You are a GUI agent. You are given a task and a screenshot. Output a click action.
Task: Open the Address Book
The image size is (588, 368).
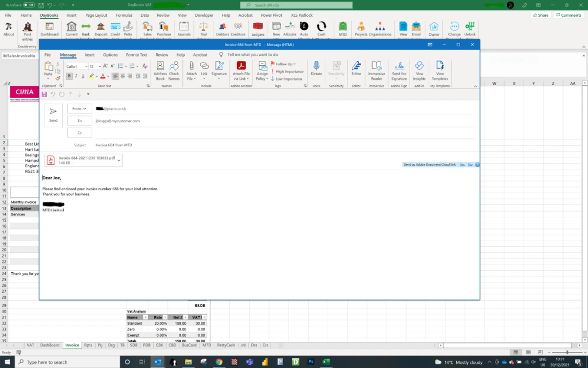pos(160,70)
